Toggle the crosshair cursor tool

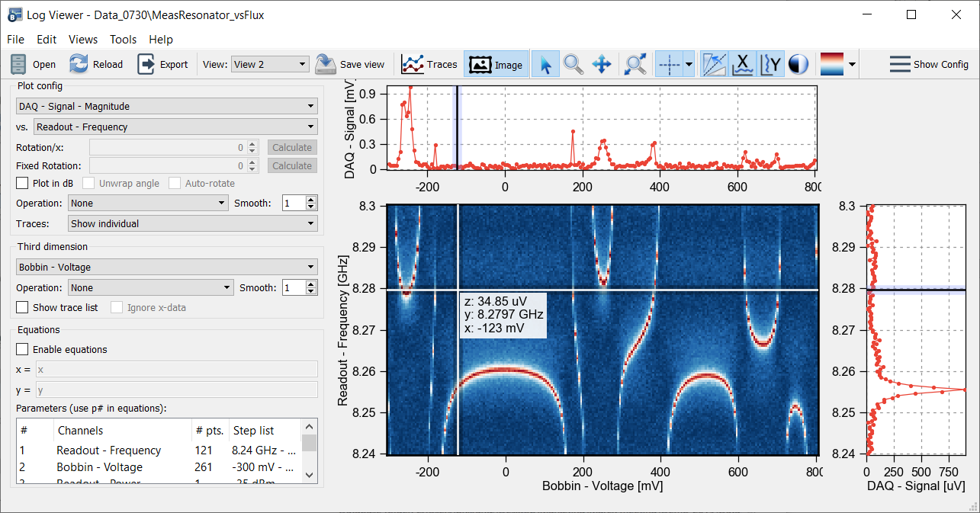pyautogui.click(x=669, y=64)
